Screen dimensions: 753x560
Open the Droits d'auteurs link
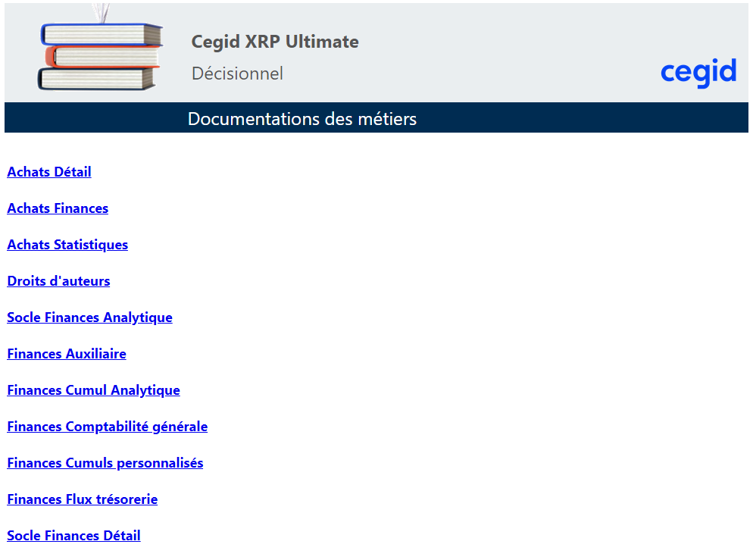point(58,281)
